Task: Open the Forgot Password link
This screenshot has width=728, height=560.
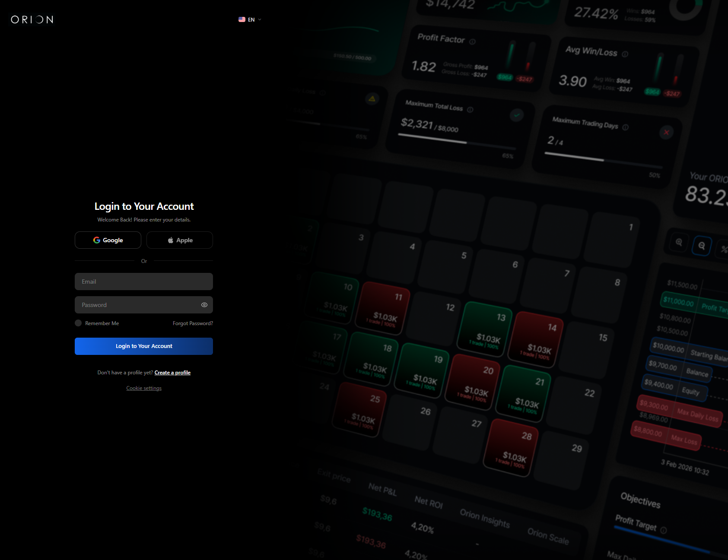Action: click(x=193, y=323)
